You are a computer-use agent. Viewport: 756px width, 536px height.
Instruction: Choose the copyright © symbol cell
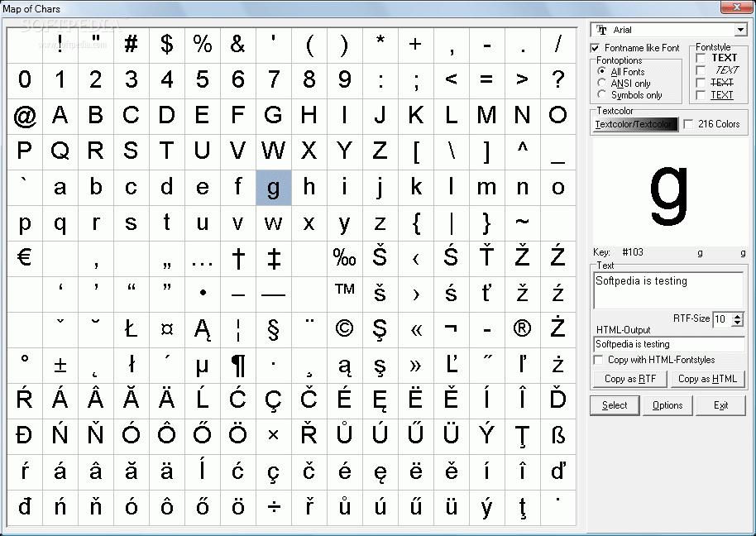click(345, 330)
